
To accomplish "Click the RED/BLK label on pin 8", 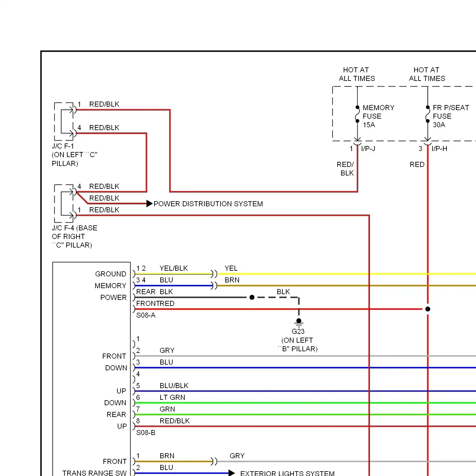I will pos(175,421).
